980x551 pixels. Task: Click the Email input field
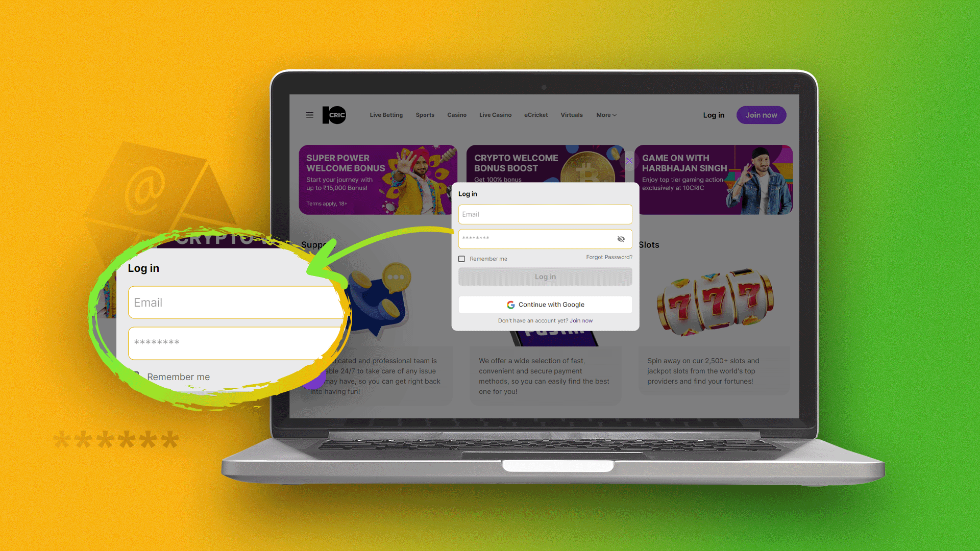coord(545,214)
